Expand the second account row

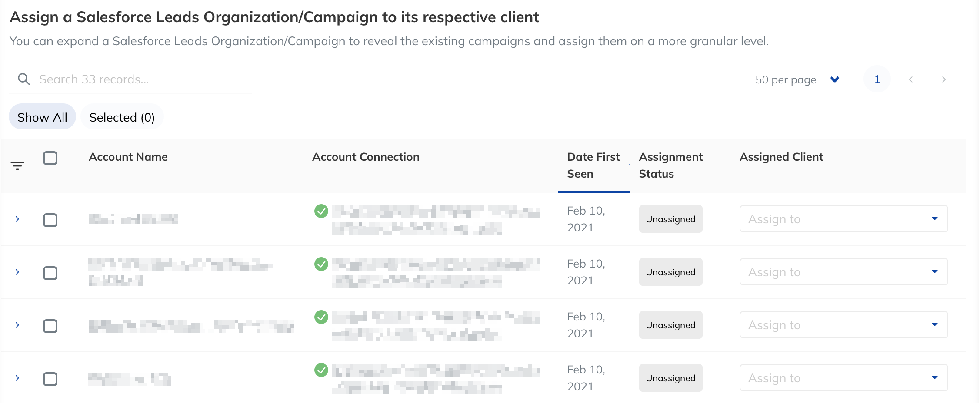(17, 272)
